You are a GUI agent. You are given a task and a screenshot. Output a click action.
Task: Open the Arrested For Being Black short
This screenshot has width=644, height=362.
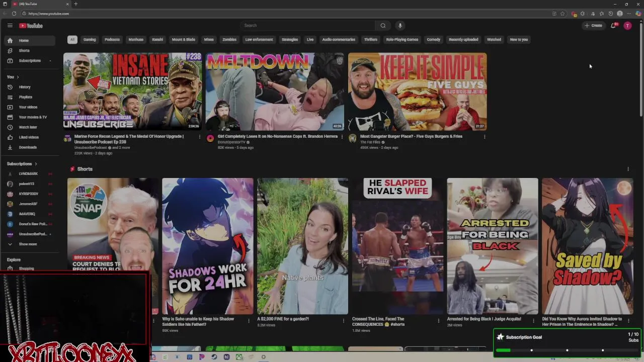point(493,246)
